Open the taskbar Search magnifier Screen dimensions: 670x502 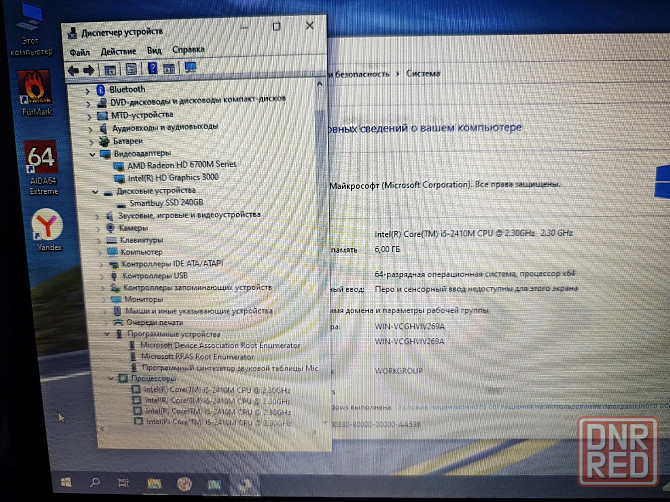pyautogui.click(x=95, y=483)
